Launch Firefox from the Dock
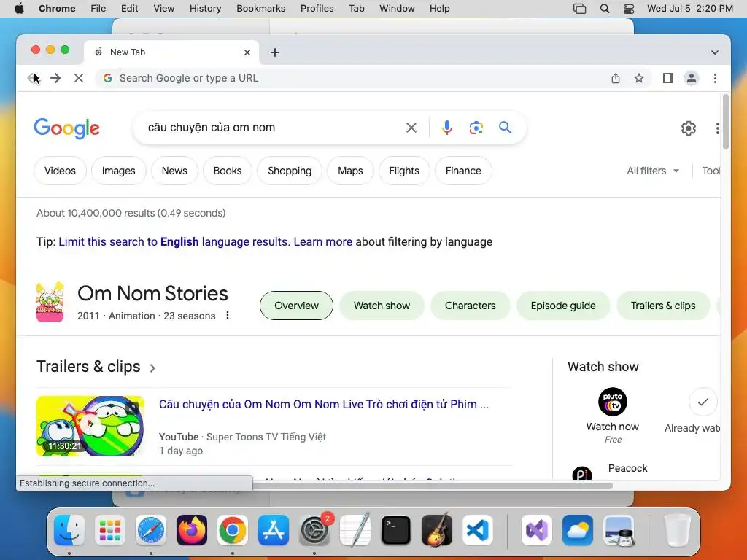The image size is (747, 560). click(192, 530)
